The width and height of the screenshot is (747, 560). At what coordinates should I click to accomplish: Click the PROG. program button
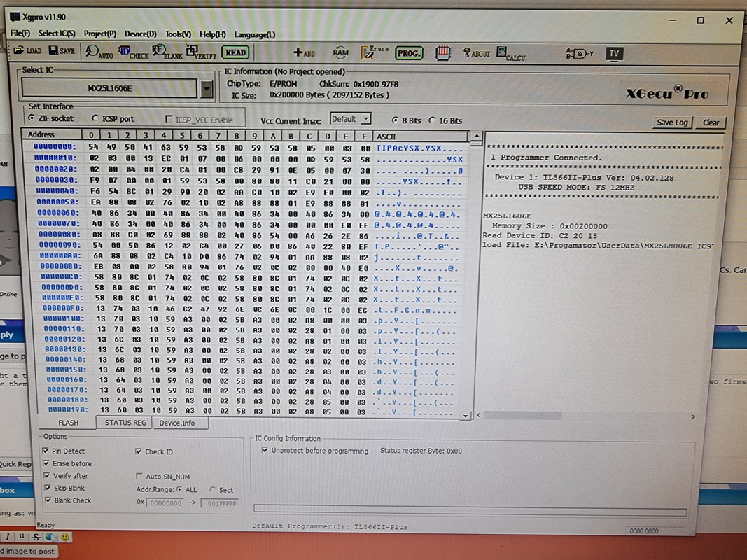(409, 53)
